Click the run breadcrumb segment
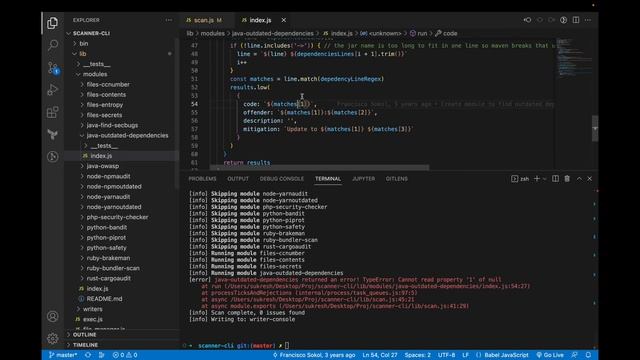Viewport: 640px width, 360px height. tap(419, 33)
